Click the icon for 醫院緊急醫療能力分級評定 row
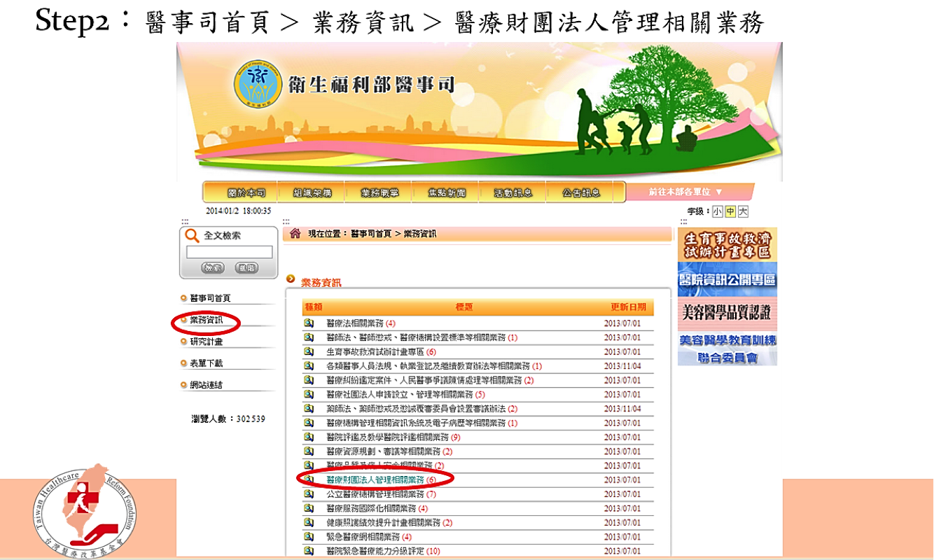This screenshot has height=560, width=934. pyautogui.click(x=309, y=551)
